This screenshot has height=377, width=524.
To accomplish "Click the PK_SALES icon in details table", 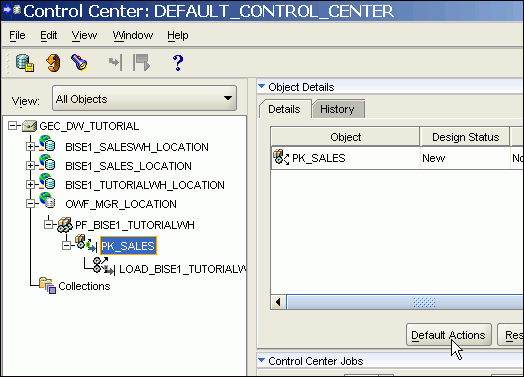I will (x=281, y=157).
